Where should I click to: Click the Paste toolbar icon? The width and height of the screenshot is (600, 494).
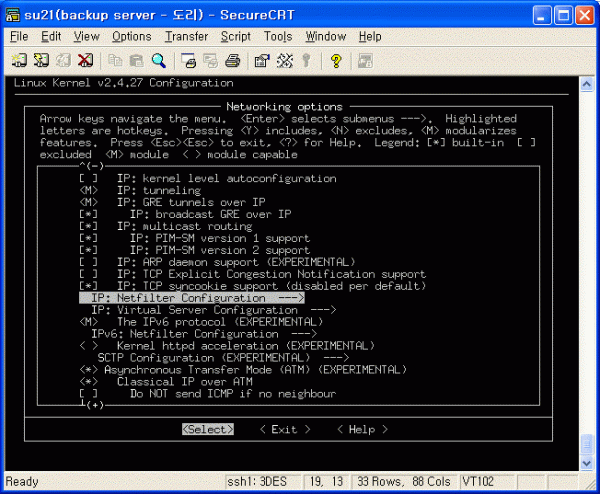pyautogui.click(x=137, y=60)
